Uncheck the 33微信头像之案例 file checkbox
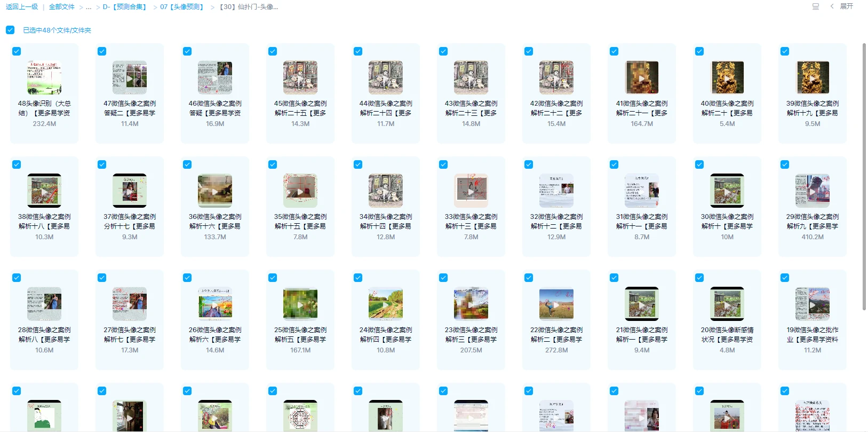Screen dimensions: 868x432 (443, 164)
